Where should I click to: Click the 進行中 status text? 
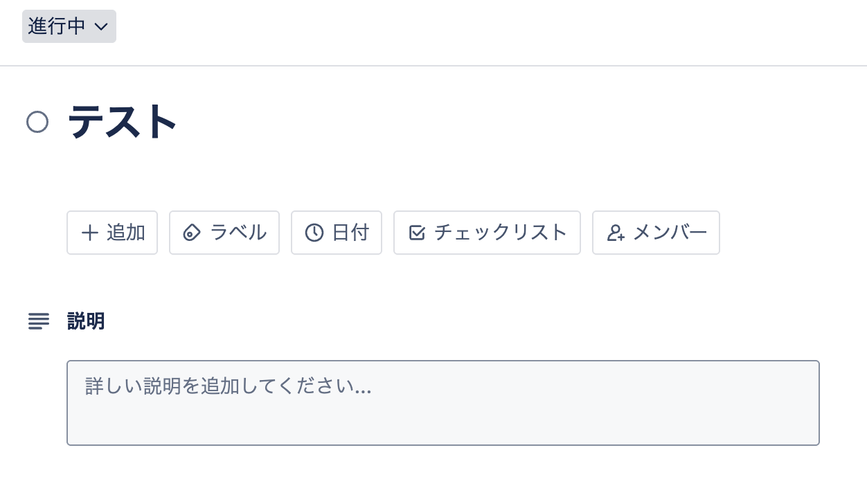coord(57,26)
